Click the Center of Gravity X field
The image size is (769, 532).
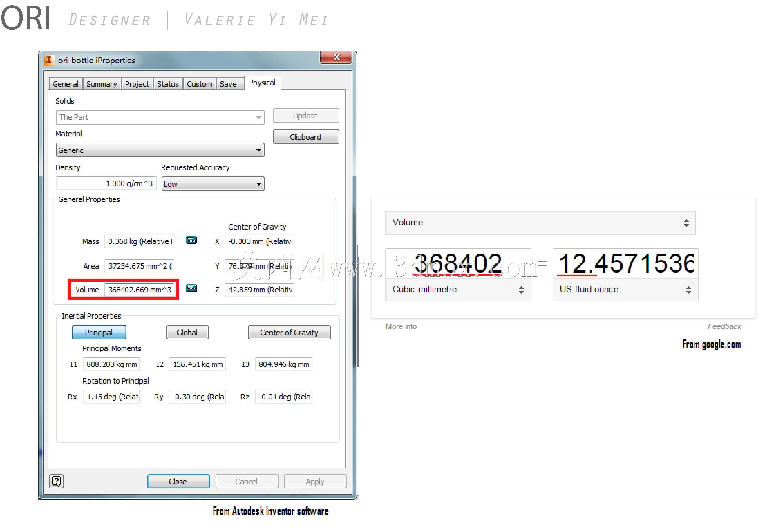[260, 241]
